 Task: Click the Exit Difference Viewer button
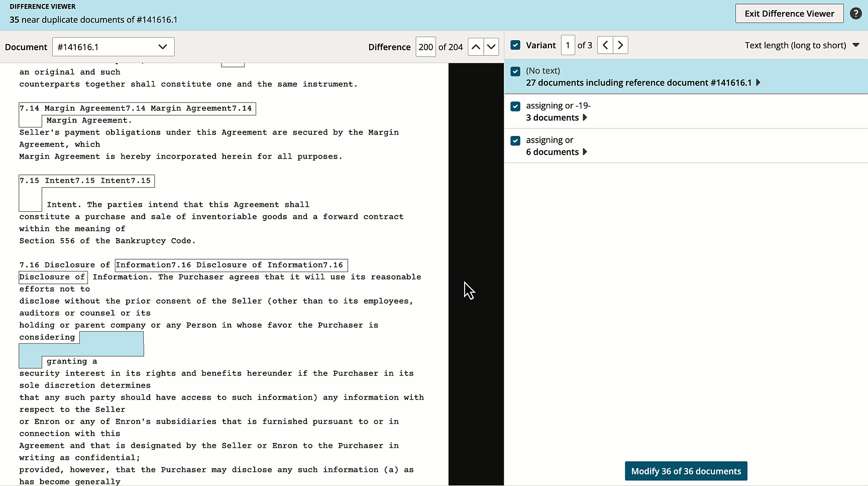789,13
